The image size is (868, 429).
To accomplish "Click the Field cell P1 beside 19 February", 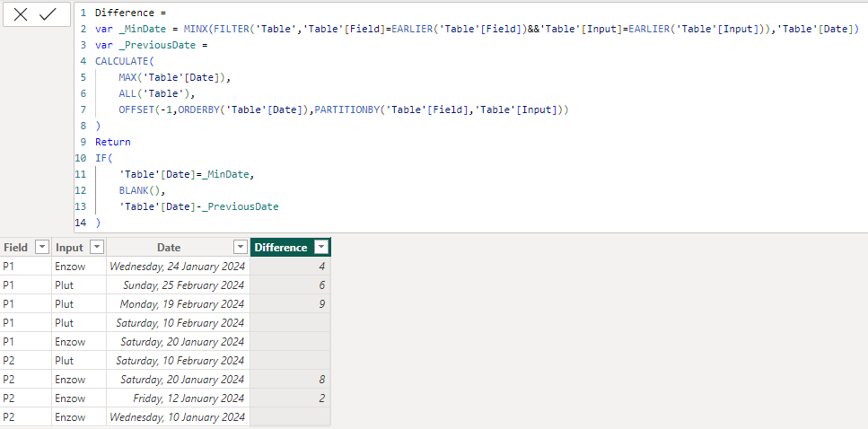I will (x=25, y=304).
